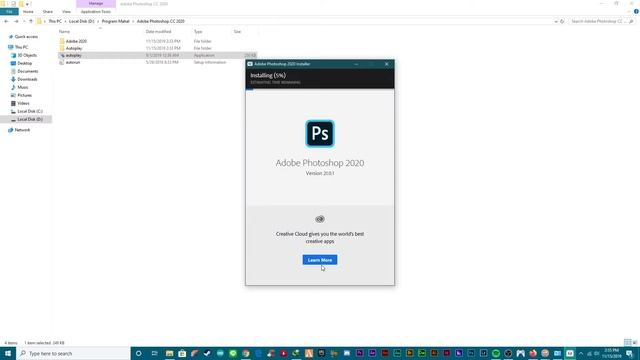Viewport: 640px width, 360px height.
Task: Open the Home ribbon tab
Action: pos(28,12)
